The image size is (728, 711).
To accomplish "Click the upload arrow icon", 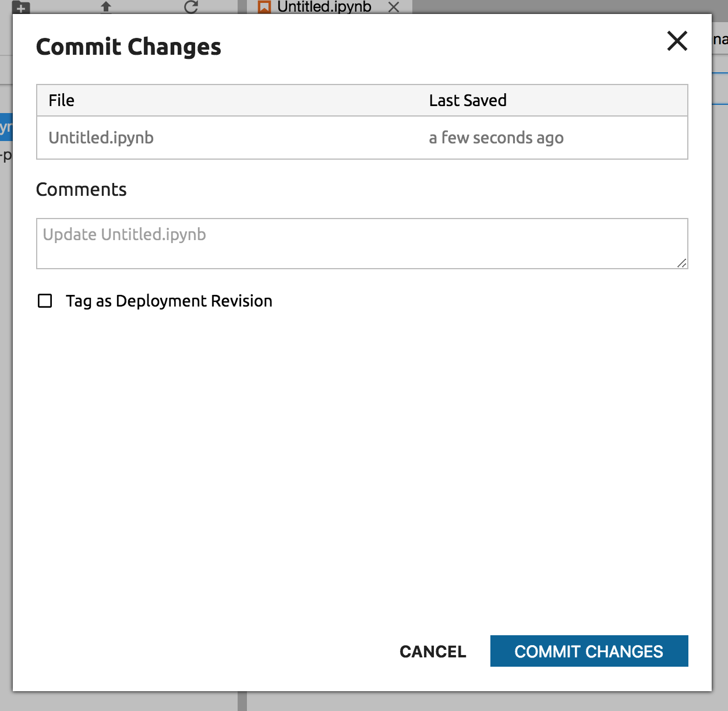I will [x=105, y=7].
